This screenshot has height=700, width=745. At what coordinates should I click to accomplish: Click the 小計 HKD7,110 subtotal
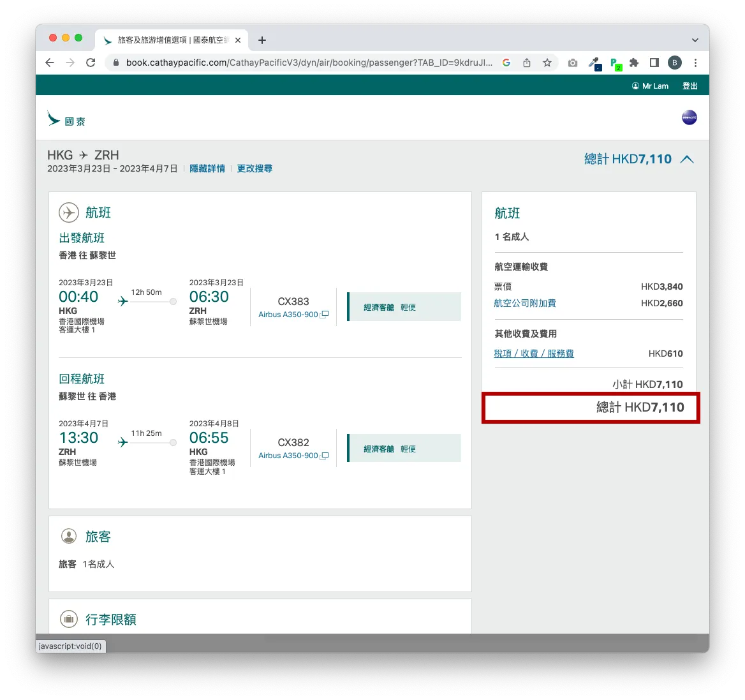(647, 384)
